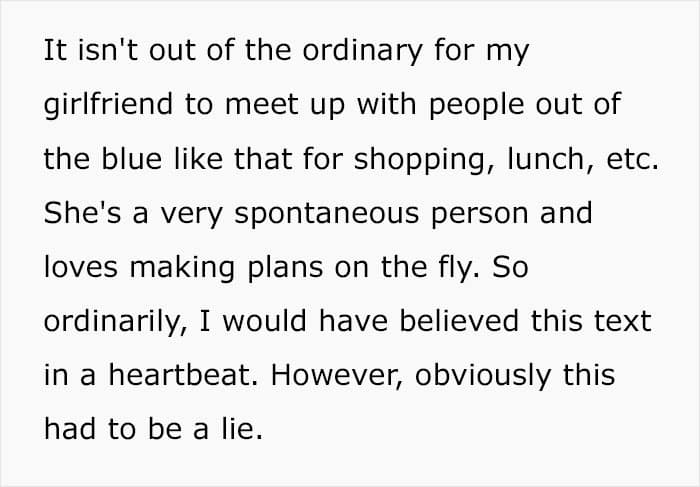The image size is (700, 487).
Task: Click the word "She's" starting the sentence
Action: point(82,212)
